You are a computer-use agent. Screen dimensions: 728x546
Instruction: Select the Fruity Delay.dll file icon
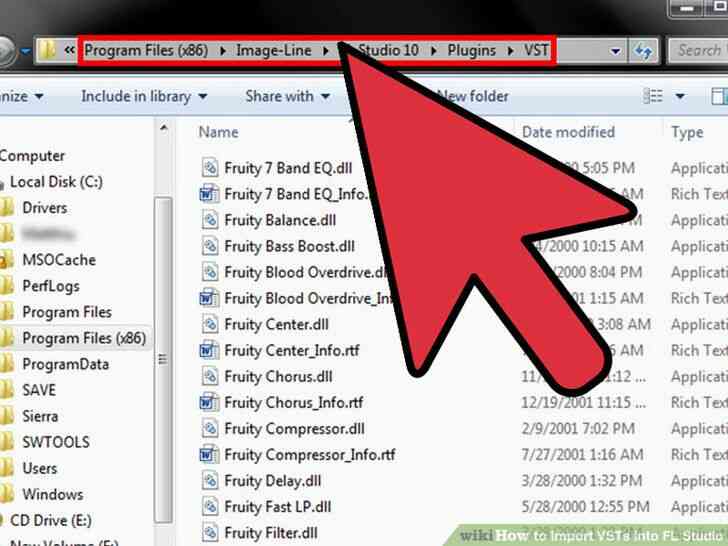tap(210, 480)
